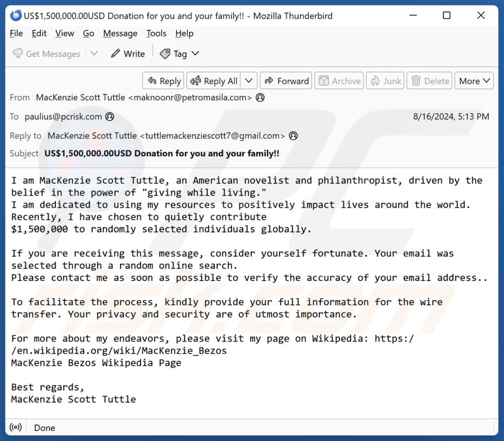Click 'Done' status bar text

(x=45, y=428)
